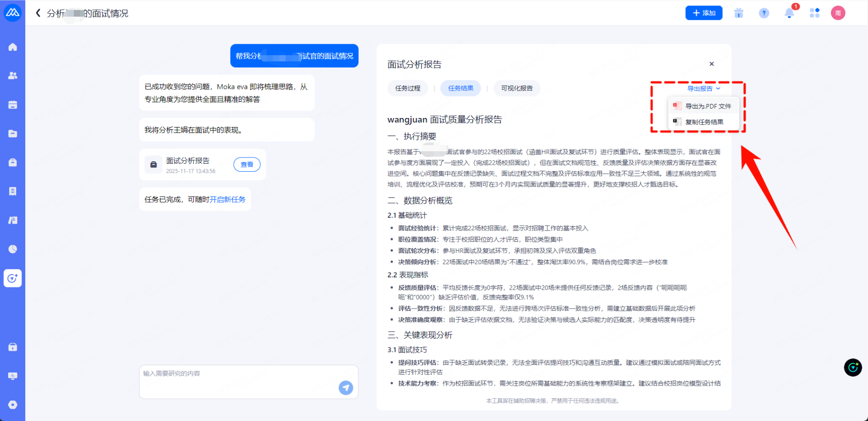Click the 添加 button
This screenshot has width=868, height=421.
click(x=704, y=13)
